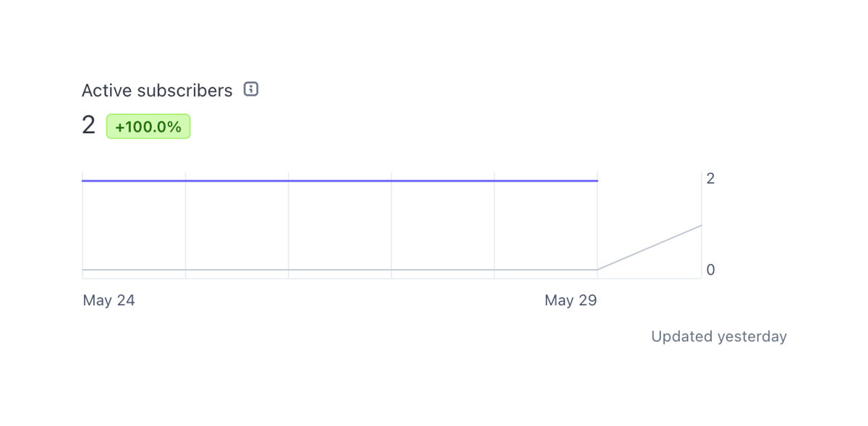Image resolution: width=868 pixels, height=426 pixels.
Task: Click the y-axis label showing 2
Action: click(x=710, y=178)
